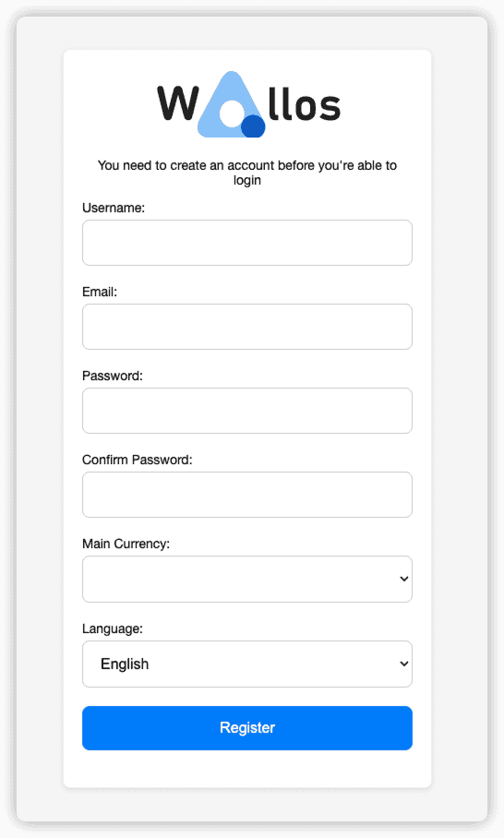Focus the Password input field

pyautogui.click(x=246, y=411)
